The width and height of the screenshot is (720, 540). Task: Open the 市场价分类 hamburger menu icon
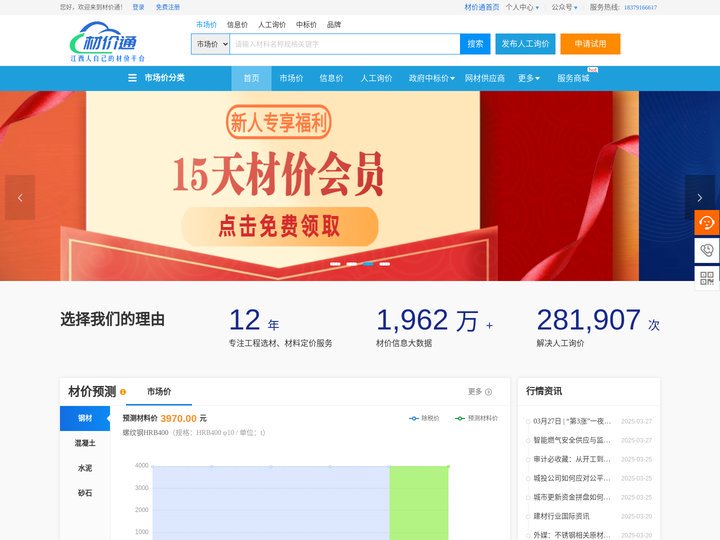(x=132, y=78)
